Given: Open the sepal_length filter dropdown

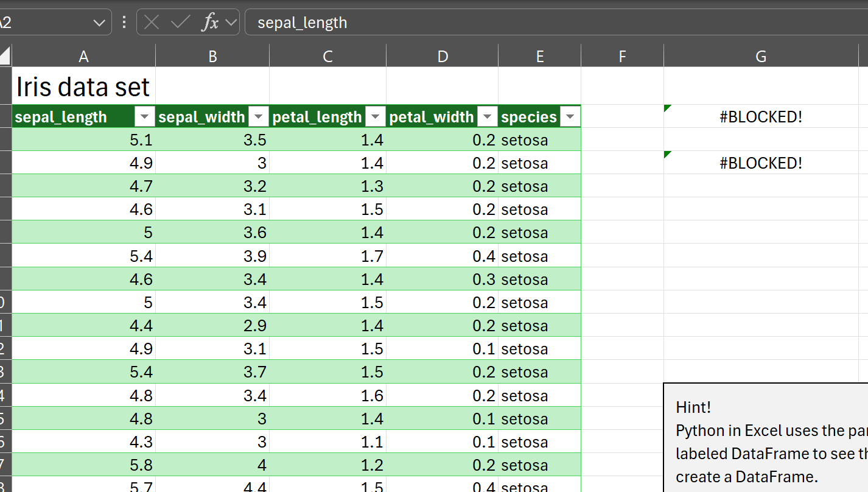Looking at the screenshot, I should pyautogui.click(x=145, y=116).
